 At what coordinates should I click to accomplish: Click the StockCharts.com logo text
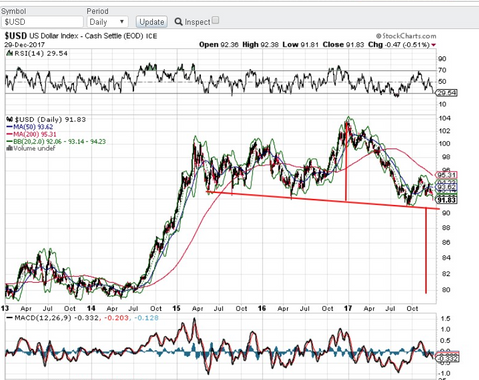[x=406, y=36]
